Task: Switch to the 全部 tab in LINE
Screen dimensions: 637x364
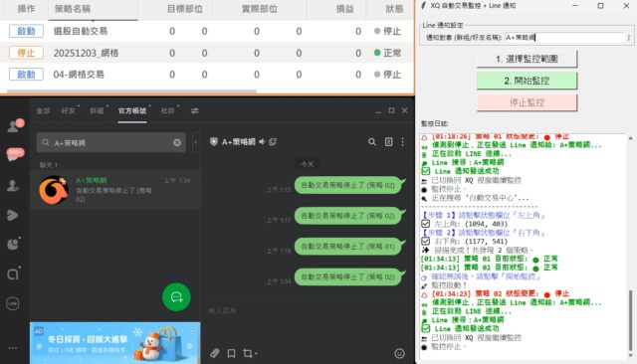Action: (43, 110)
